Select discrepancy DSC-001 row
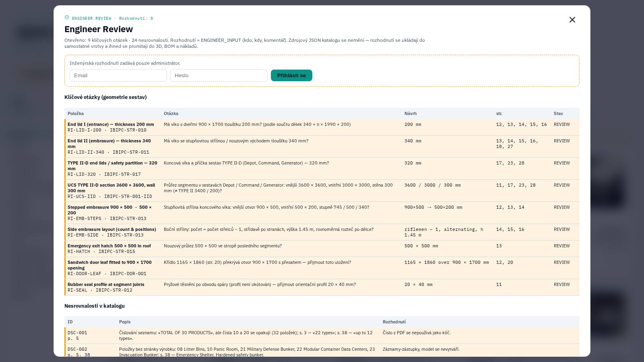 pos(322,335)
